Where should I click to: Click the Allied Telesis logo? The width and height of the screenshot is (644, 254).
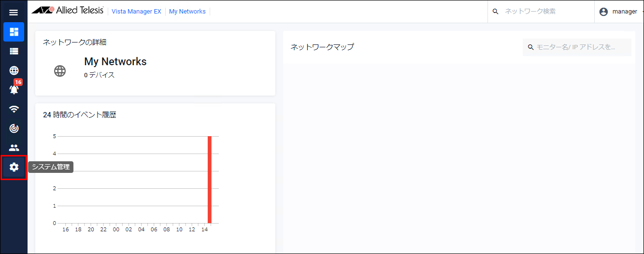tap(67, 11)
